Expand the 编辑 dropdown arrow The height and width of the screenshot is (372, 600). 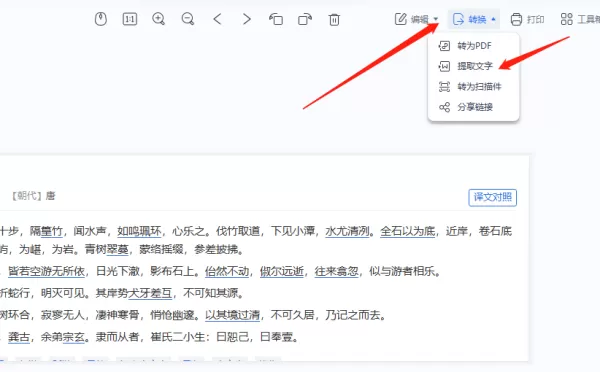pos(435,19)
